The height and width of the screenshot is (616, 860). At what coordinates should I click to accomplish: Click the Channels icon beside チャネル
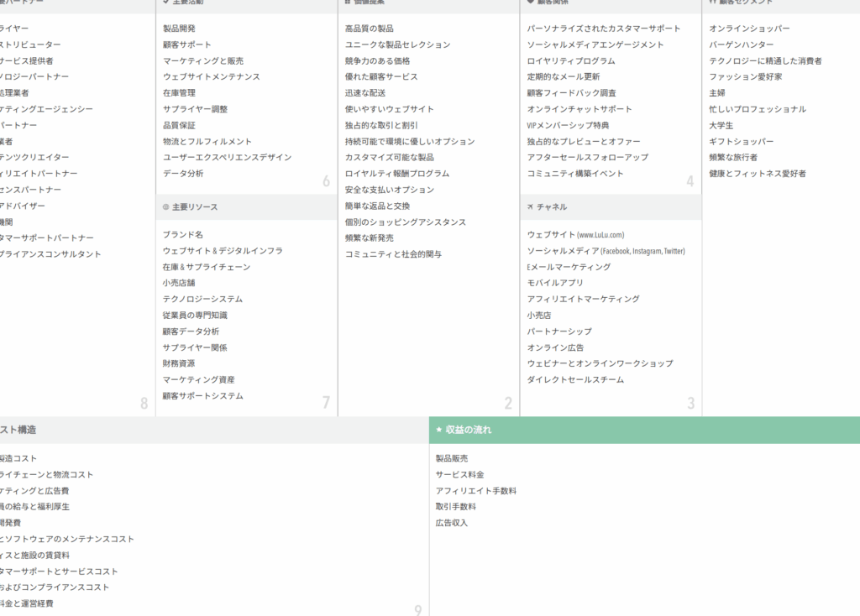coord(530,206)
